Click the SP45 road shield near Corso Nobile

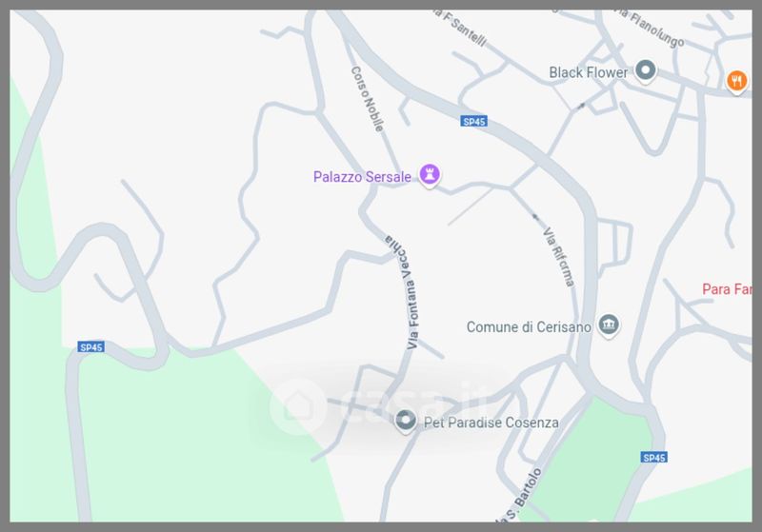(473, 122)
